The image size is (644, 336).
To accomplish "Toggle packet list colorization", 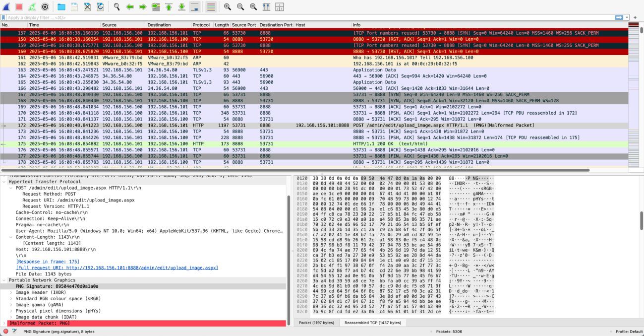I will (x=211, y=7).
